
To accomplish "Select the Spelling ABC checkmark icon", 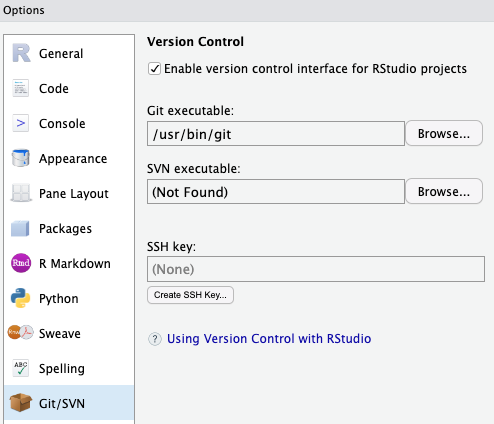I will coord(21,368).
